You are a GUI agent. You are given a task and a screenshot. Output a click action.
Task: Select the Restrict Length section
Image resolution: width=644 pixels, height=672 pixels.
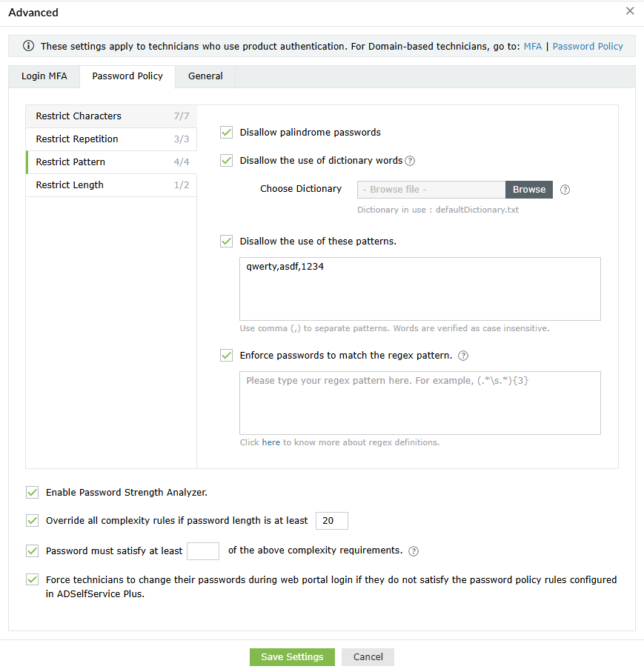point(70,184)
